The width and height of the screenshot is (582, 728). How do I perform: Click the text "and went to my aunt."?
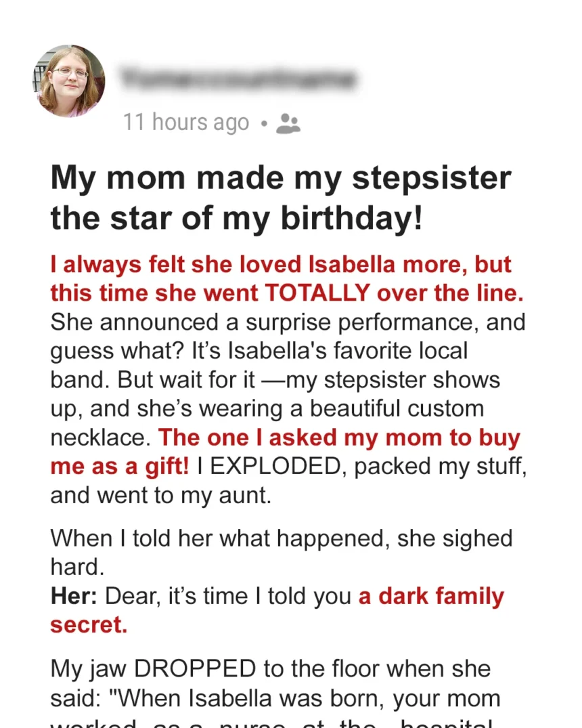160,496
